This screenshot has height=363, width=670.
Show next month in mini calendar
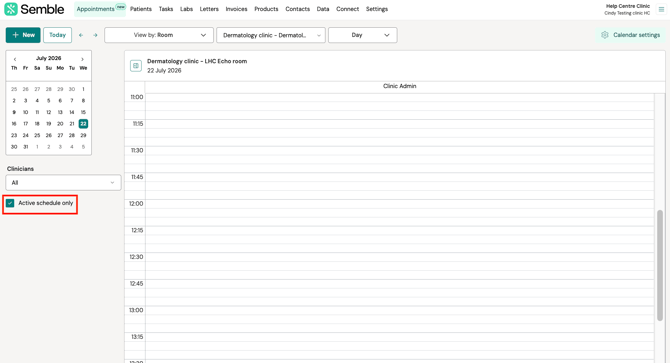pyautogui.click(x=82, y=59)
